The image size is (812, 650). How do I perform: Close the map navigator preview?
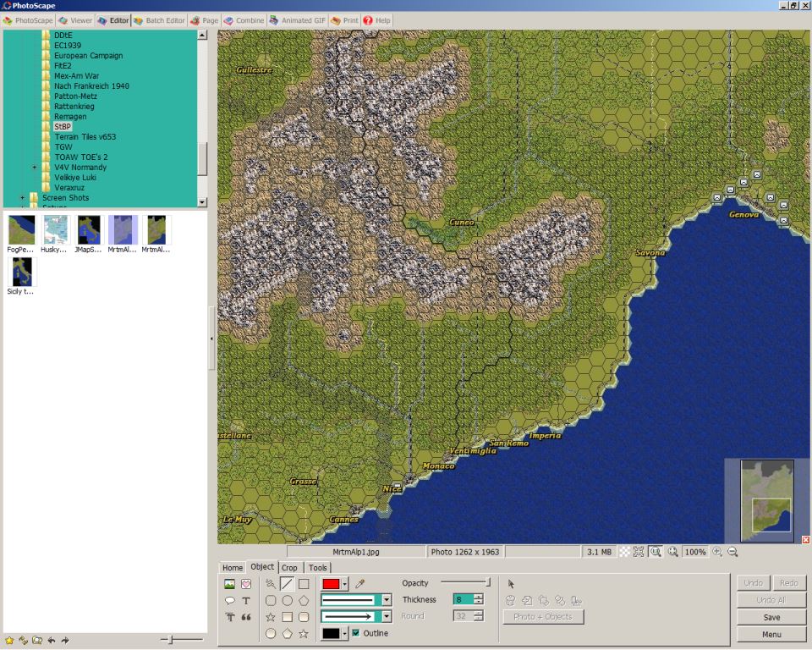(x=806, y=540)
